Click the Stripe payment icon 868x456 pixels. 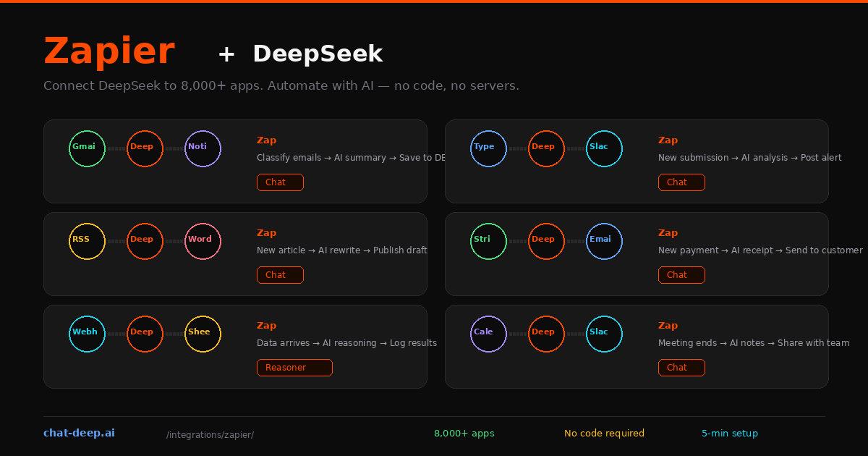coord(488,241)
